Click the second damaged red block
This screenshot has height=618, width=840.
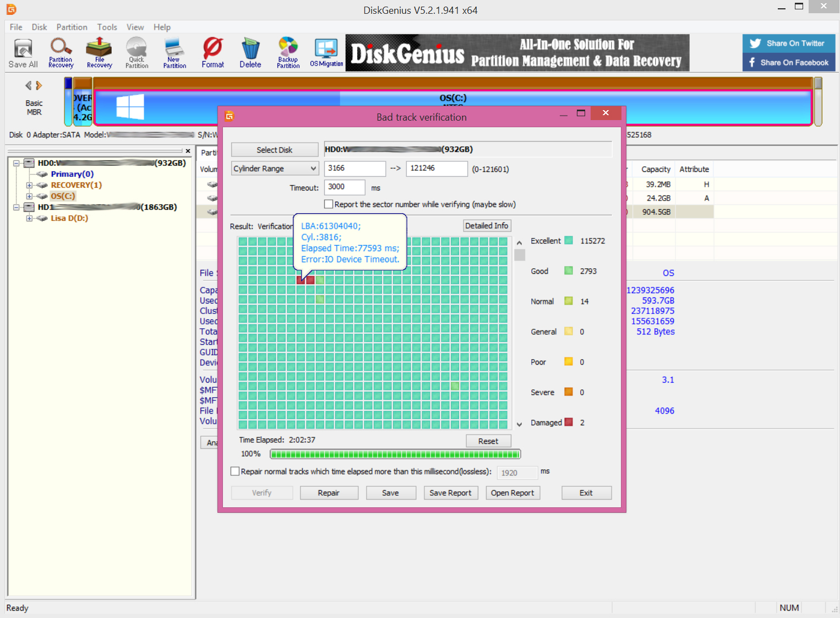pos(310,280)
